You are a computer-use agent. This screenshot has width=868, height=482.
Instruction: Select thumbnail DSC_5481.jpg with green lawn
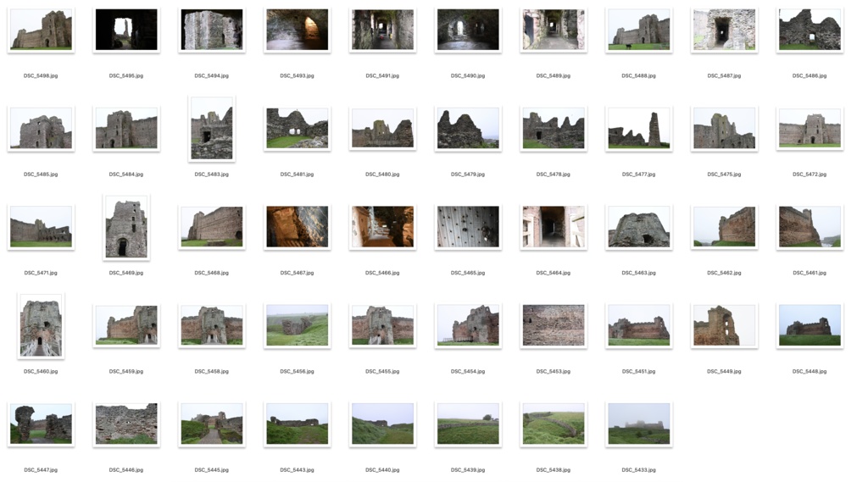click(x=298, y=129)
